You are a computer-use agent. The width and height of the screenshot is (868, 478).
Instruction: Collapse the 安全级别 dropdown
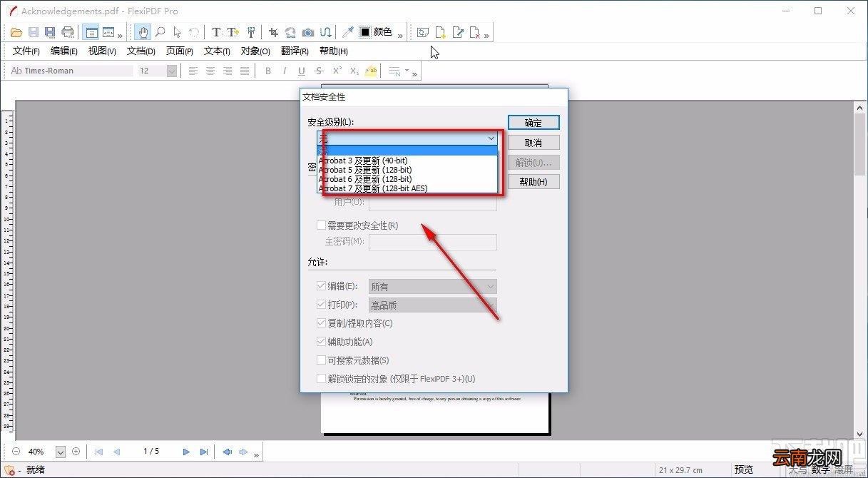[x=491, y=138]
